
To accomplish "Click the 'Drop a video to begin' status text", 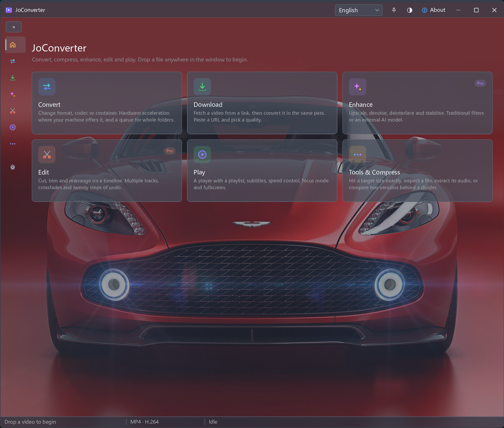I will coord(30,422).
